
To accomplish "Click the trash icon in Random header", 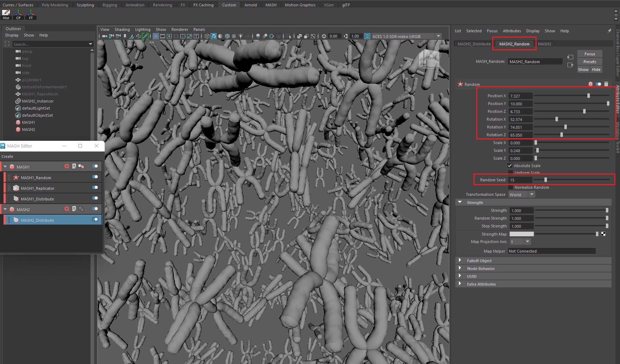I will pos(606,84).
